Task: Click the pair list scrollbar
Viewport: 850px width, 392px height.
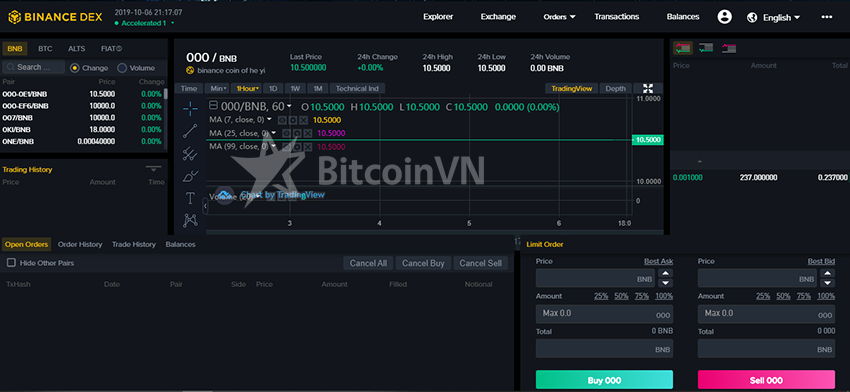Action: click(x=166, y=94)
